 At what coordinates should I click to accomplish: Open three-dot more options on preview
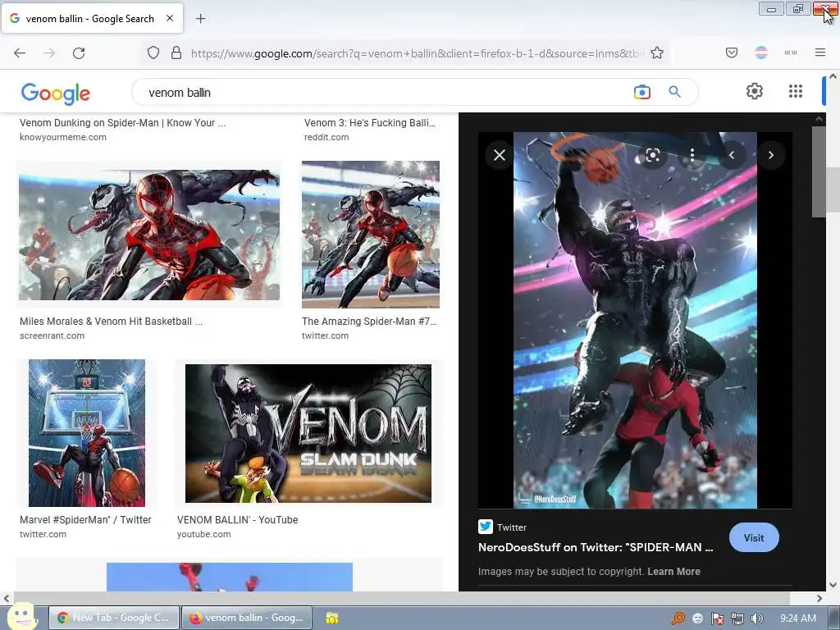(x=692, y=155)
